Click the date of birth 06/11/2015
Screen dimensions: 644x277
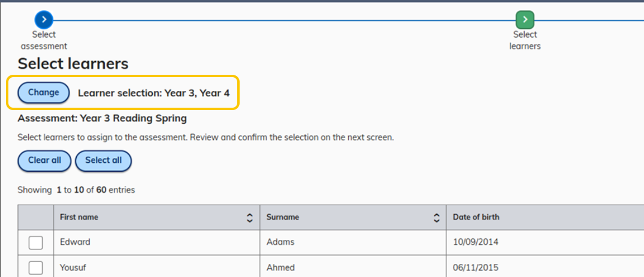click(476, 267)
